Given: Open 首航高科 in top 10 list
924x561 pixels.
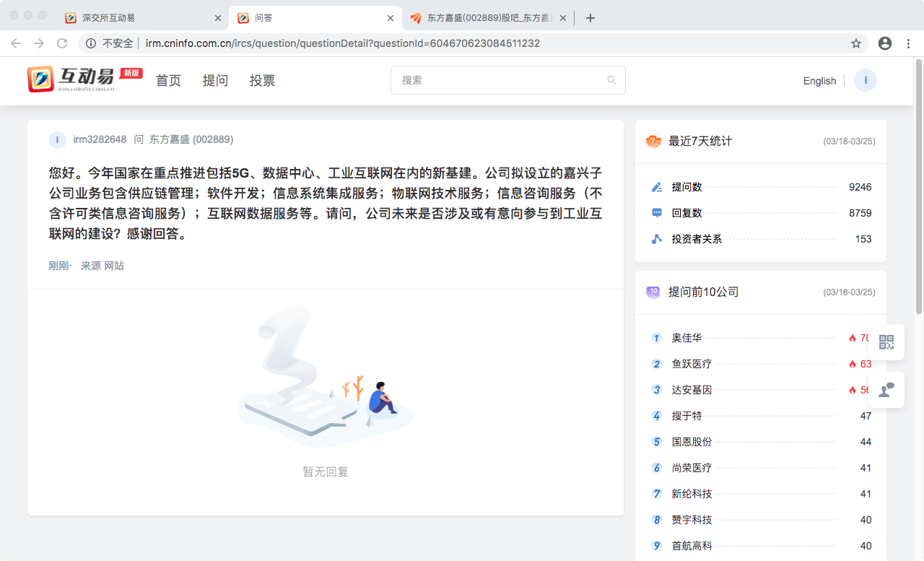Looking at the screenshot, I should tap(692, 546).
